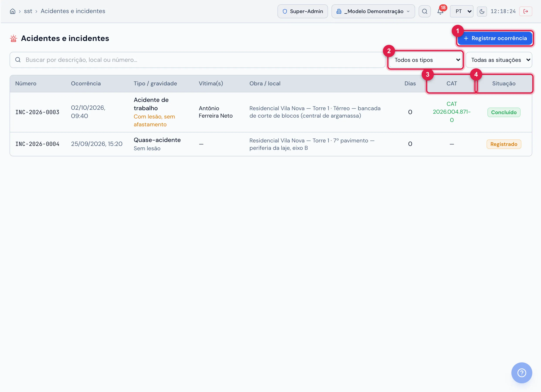Viewport: 541px width, 392px height.
Task: Click Dias column header
Action: [x=410, y=83]
